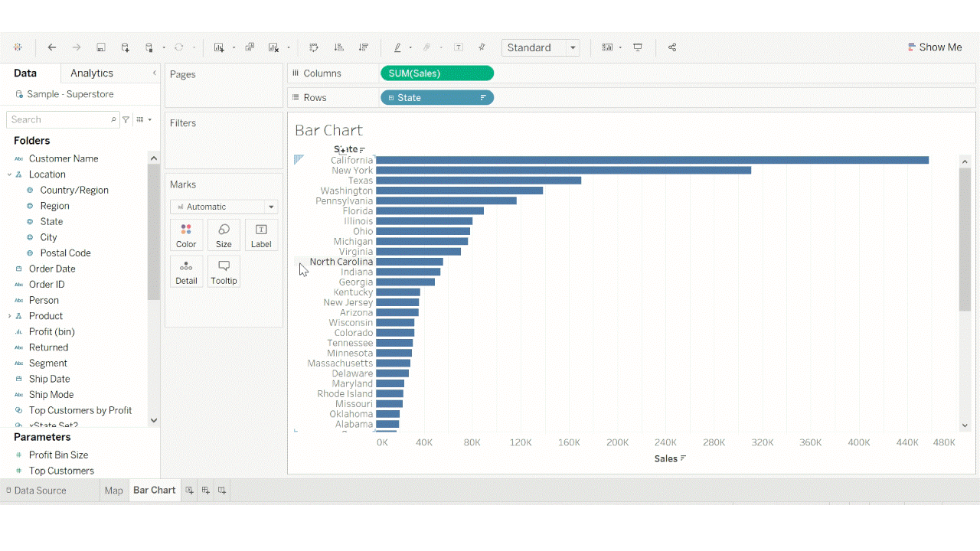980x551 pixels.
Task: Click the SUM(Sales) pill on Columns
Action: [x=436, y=73]
